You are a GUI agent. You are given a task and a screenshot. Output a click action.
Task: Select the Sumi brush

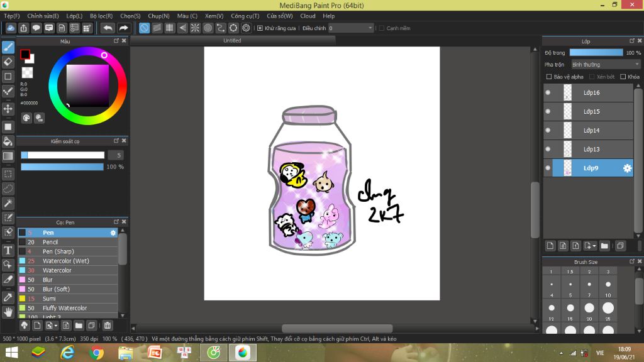pyautogui.click(x=68, y=299)
